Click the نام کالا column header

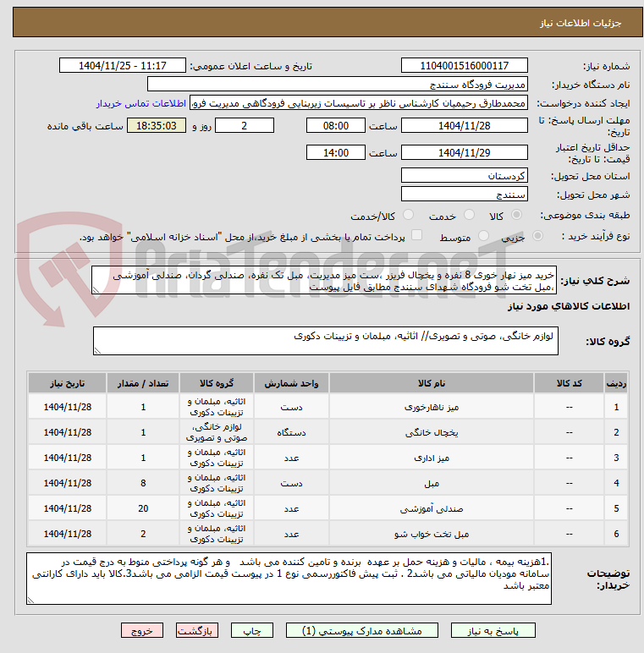click(431, 383)
